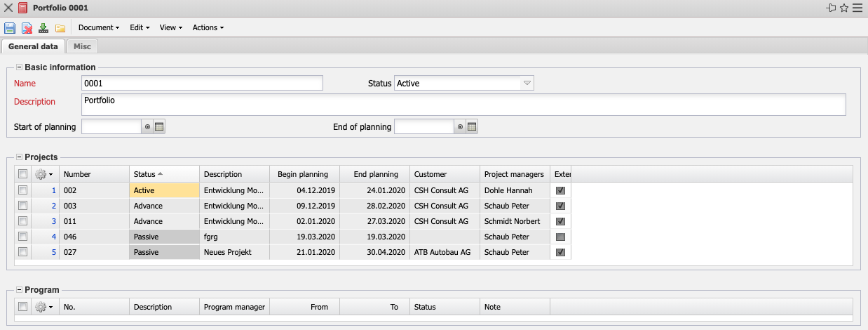The width and height of the screenshot is (868, 330).
Task: Click into the Description text field
Action: point(463,105)
